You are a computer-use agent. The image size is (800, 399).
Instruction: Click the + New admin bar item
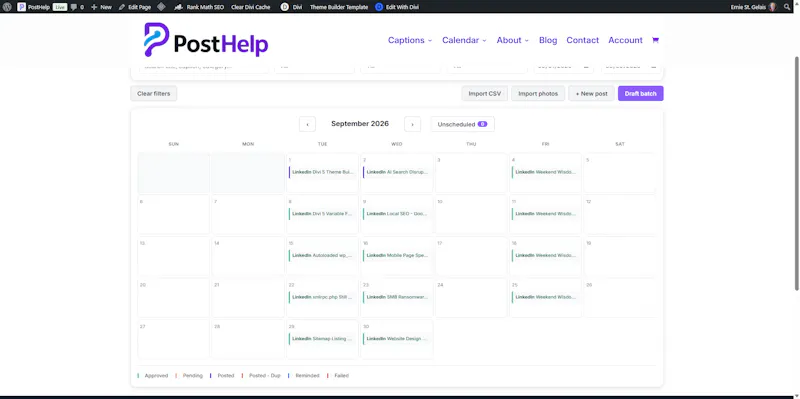(101, 7)
